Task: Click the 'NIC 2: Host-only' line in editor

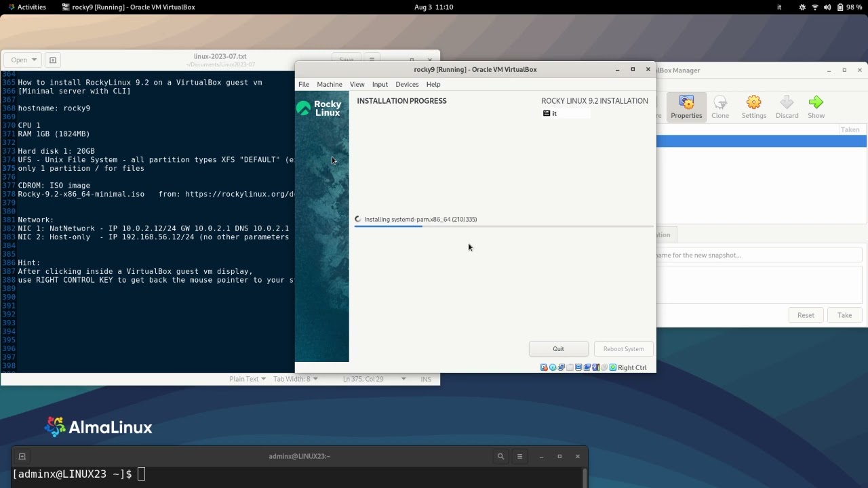Action: [153, 237]
